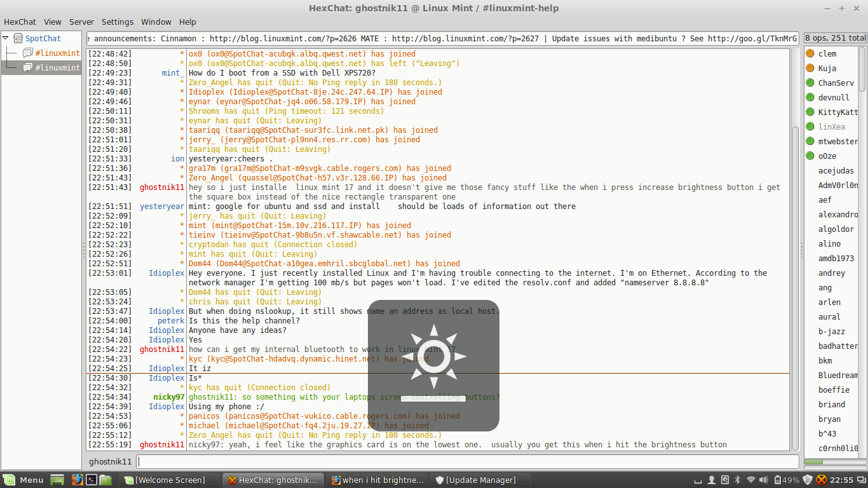Viewport: 868px width, 488px height.
Task: Click the chat area vertical scrollbar
Action: 795,289
